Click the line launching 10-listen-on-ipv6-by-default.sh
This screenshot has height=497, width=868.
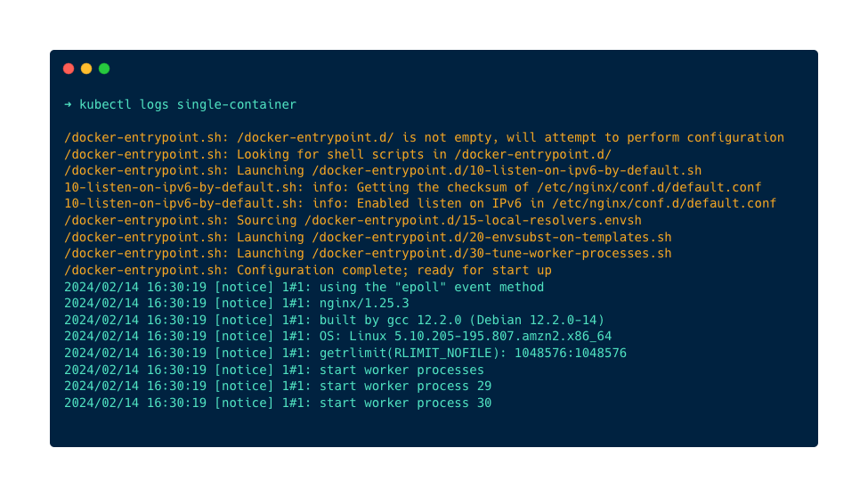(x=383, y=171)
